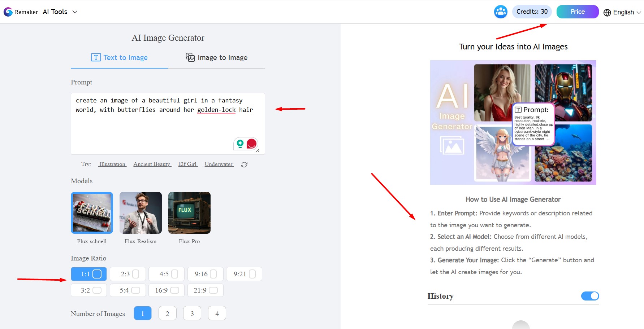Click the green lightbulb prompt helper icon
This screenshot has height=329, width=644.
(x=240, y=144)
